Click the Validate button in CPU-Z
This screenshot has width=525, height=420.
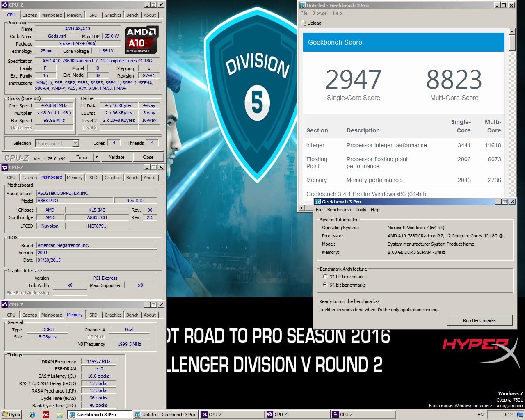coord(116,157)
